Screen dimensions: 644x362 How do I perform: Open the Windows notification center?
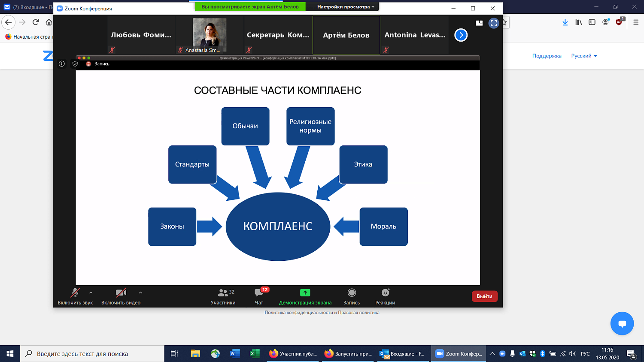631,354
